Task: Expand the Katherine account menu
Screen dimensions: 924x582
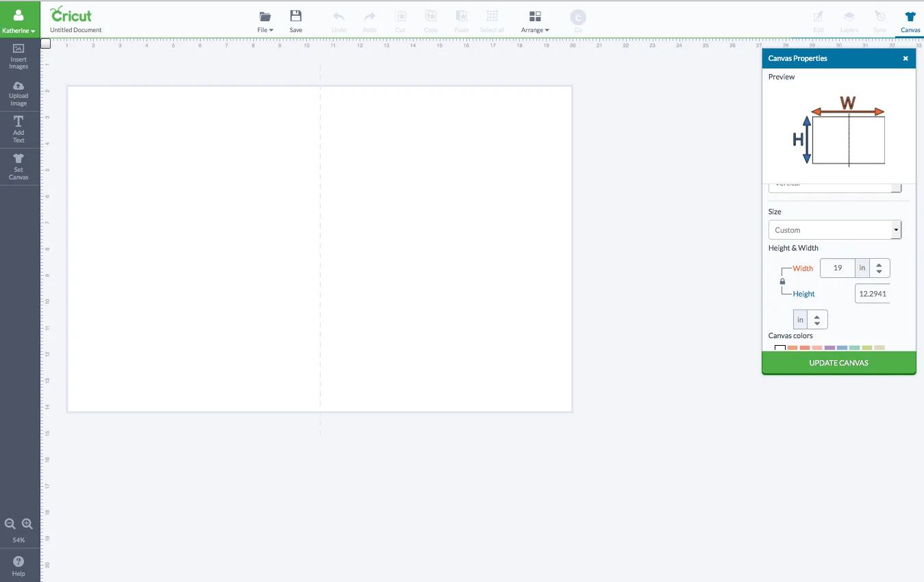Action: coord(18,21)
